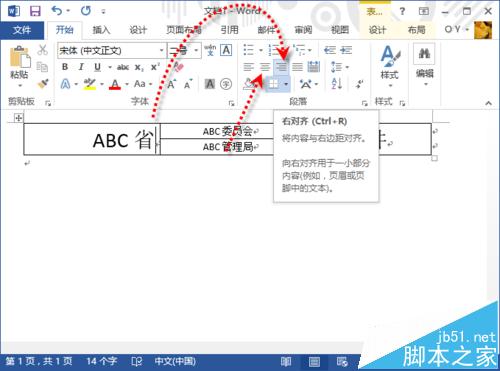Image resolution: width=500 pixels, height=371 pixels.
Task: Click the Undo arrow icon
Action: (x=57, y=11)
